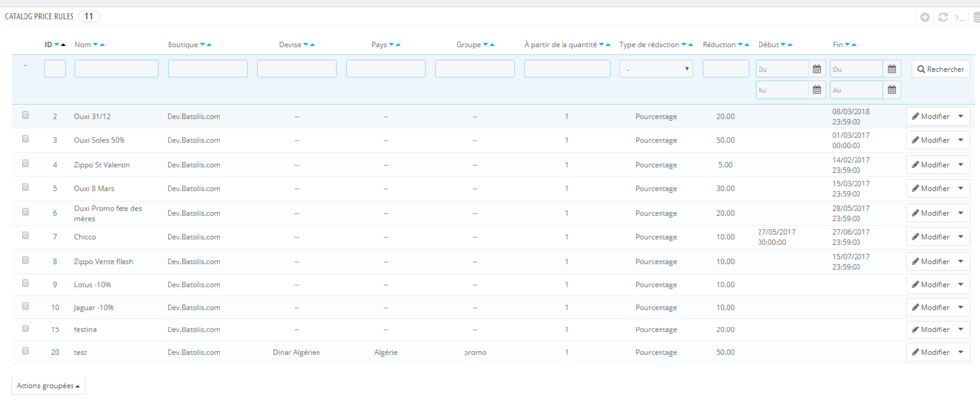Tick checkbox for Zippo Vente fllash
This screenshot has height=402, width=980.
[x=25, y=260]
